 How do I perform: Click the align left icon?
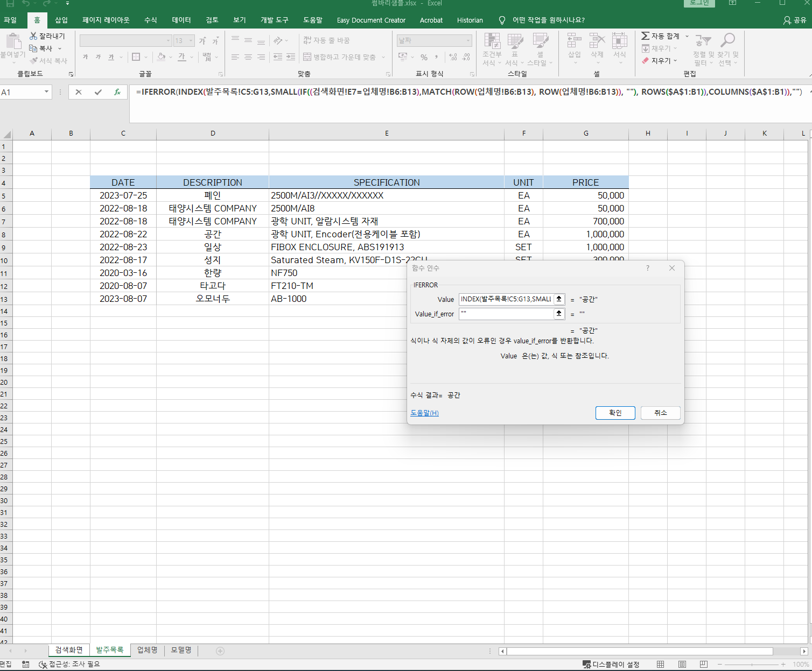tap(235, 57)
